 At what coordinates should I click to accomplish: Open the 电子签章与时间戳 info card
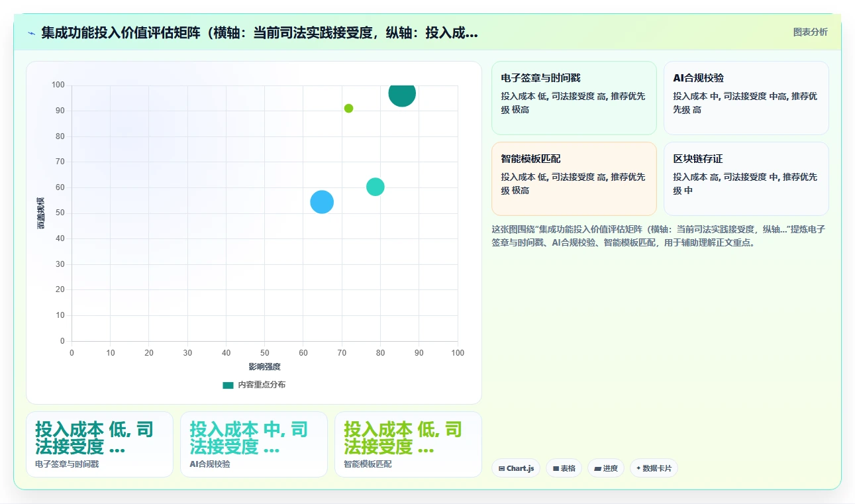tap(574, 98)
